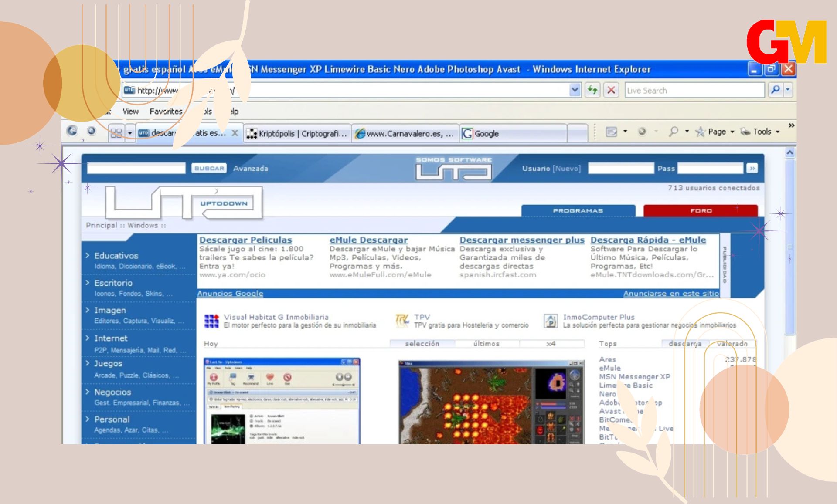Click the Uptodown logo on the page
This screenshot has width=837, height=504.
pos(184,203)
